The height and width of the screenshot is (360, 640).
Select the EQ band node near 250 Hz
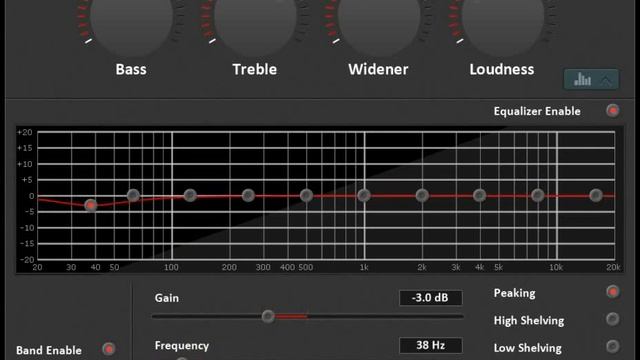pyautogui.click(x=248, y=196)
